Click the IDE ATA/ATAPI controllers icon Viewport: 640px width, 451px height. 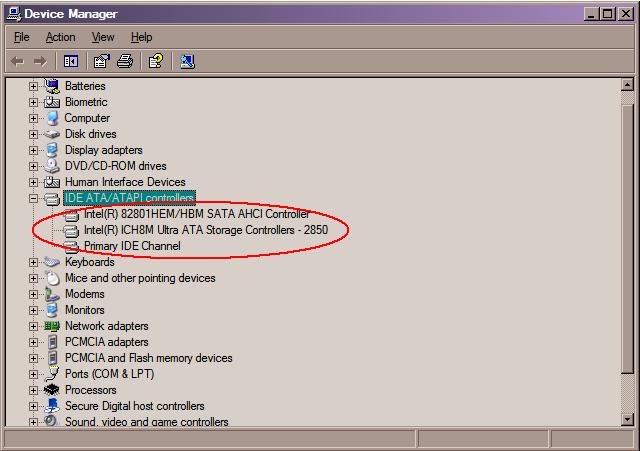pos(52,198)
